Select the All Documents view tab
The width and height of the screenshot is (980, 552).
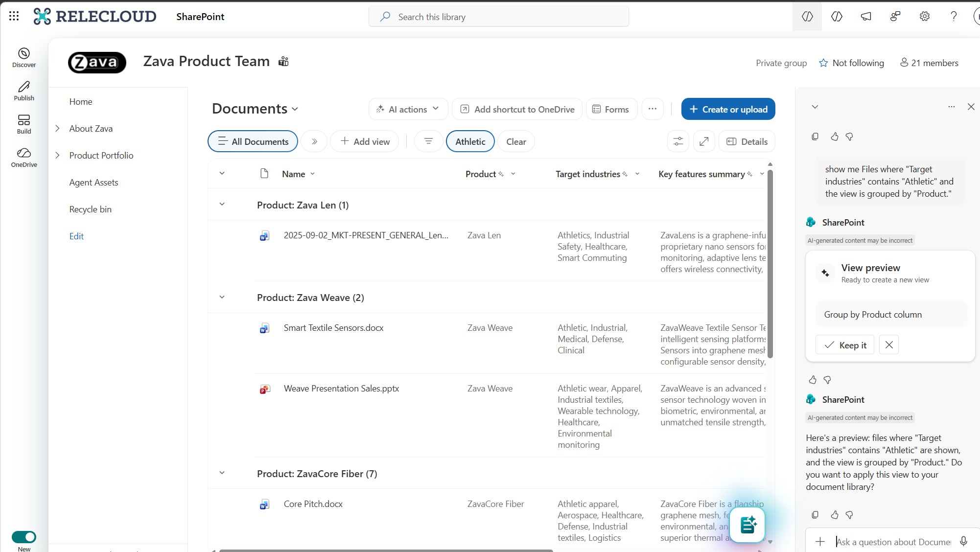(253, 141)
